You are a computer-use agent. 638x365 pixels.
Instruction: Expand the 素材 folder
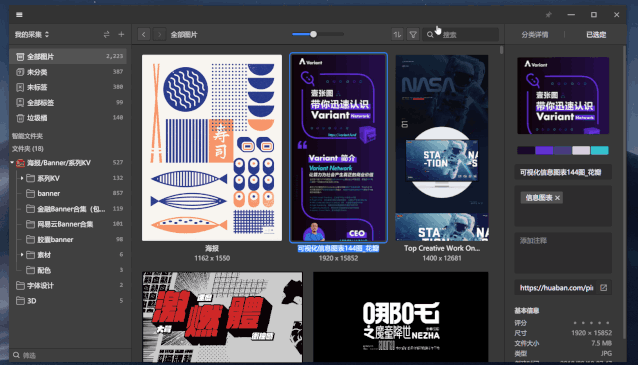pyautogui.click(x=22, y=255)
